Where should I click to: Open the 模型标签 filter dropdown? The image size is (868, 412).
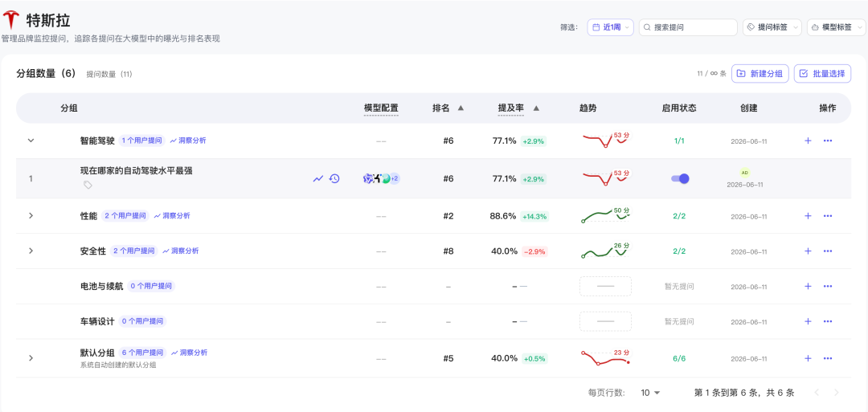837,27
